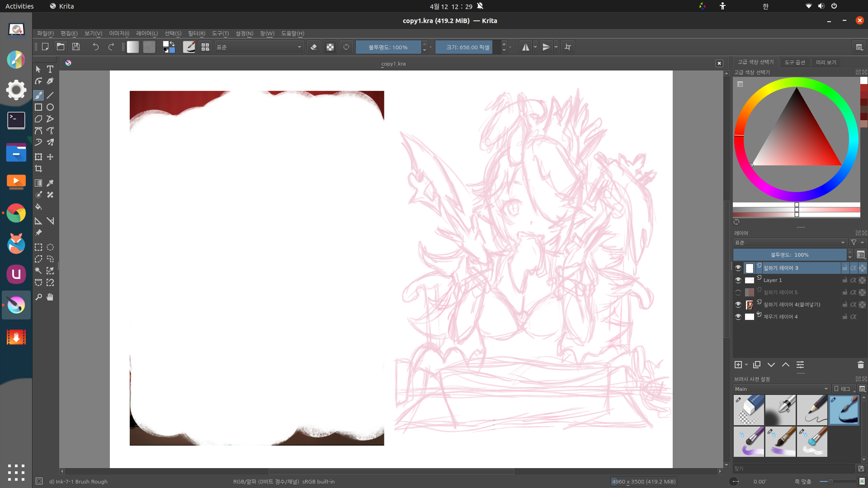
Task: Expand the add layer dropdown arrow
Action: pyautogui.click(x=746, y=365)
